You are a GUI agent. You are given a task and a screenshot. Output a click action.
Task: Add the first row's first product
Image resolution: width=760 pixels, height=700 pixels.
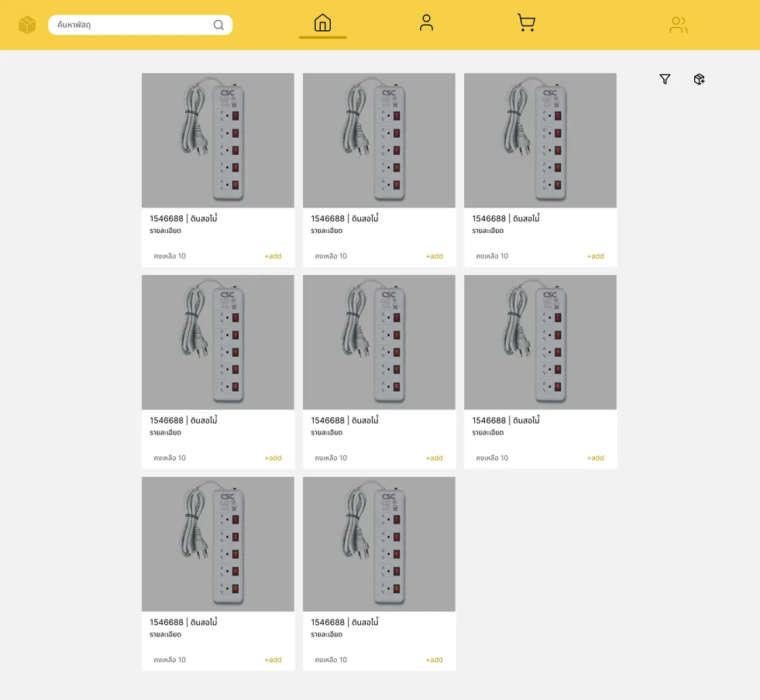click(273, 256)
